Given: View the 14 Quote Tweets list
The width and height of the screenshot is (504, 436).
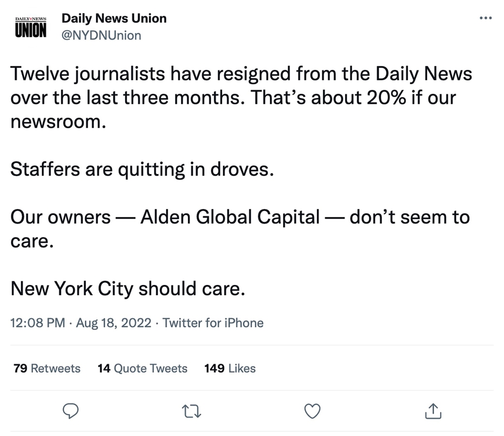Looking at the screenshot, I should point(143,368).
